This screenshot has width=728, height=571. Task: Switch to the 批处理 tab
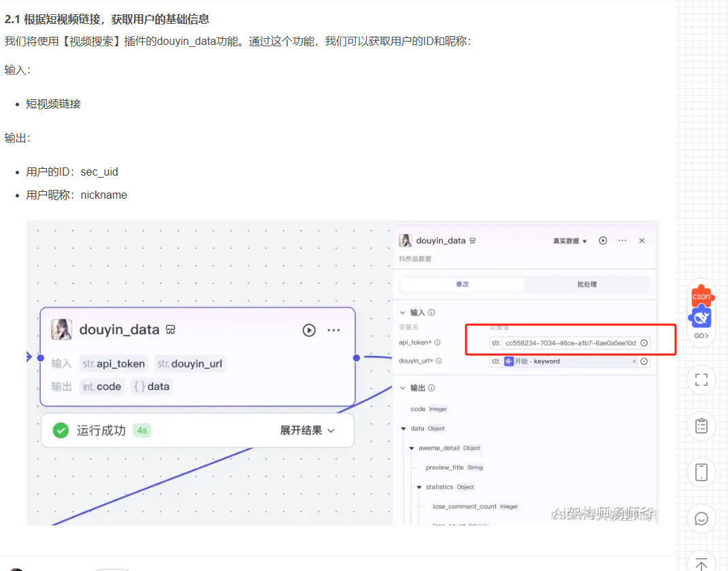tap(587, 284)
